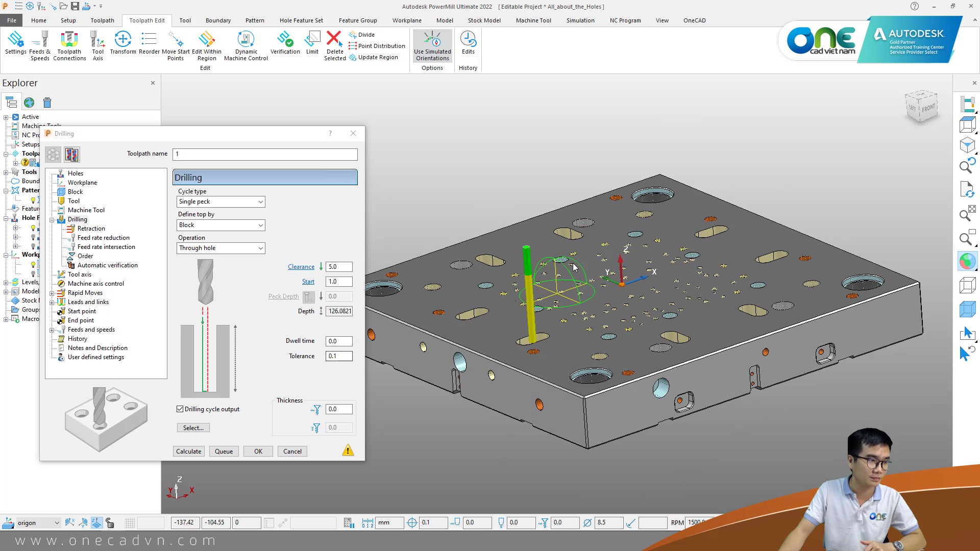Screen dimensions: 980x551
Task: Toggle the peck depth lock button
Action: [308, 296]
